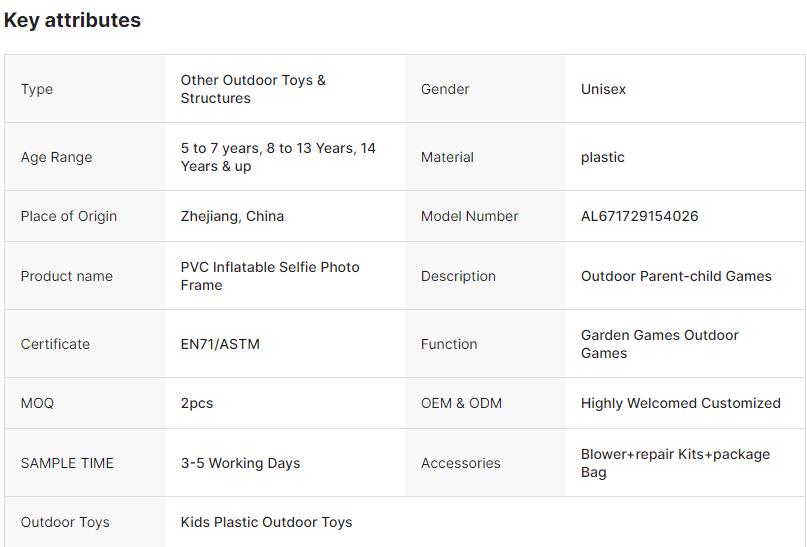Select "Zhejiang, China" origin value
This screenshot has width=807, height=547.
tap(232, 216)
